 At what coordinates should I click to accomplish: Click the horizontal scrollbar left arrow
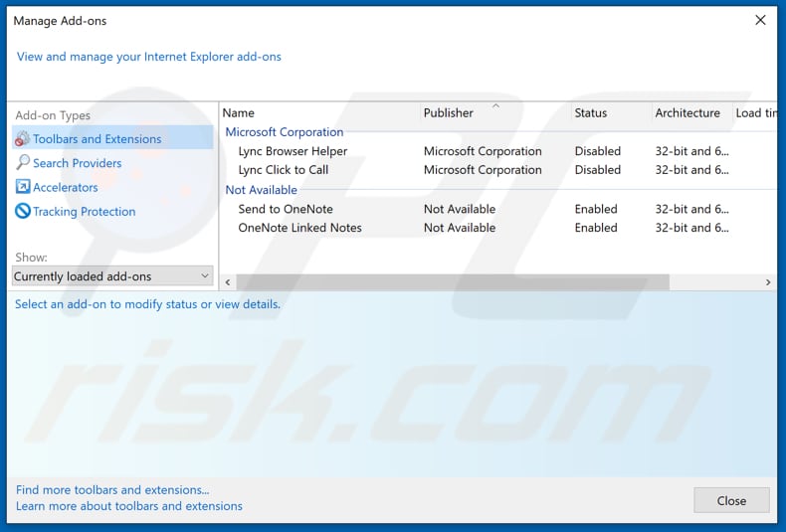[x=227, y=282]
